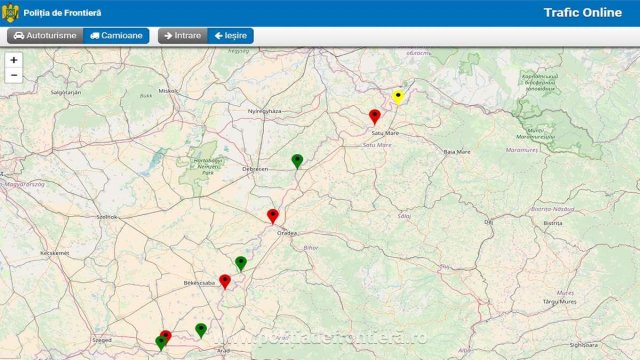Click the yellow map marker near Satu Mare
Screen dimensions: 640x360
pyautogui.click(x=398, y=97)
